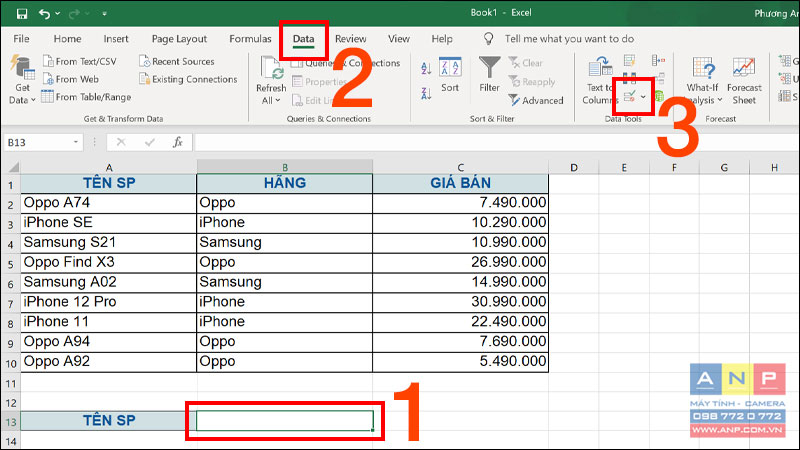Import data using From Text/CSV
This screenshot has height=450, width=800.
(80, 61)
